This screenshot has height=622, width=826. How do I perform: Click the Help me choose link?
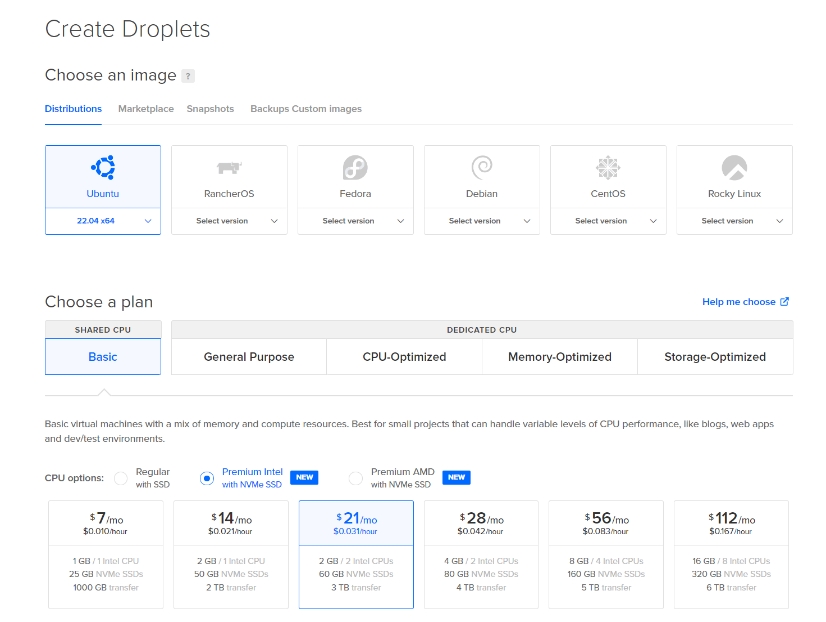click(739, 302)
